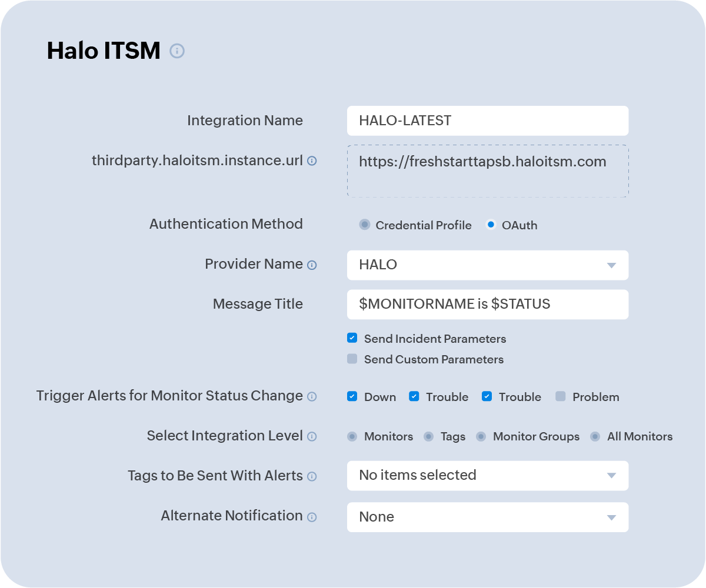Select Monitors integration level
The height and width of the screenshot is (588, 706).
coord(352,436)
